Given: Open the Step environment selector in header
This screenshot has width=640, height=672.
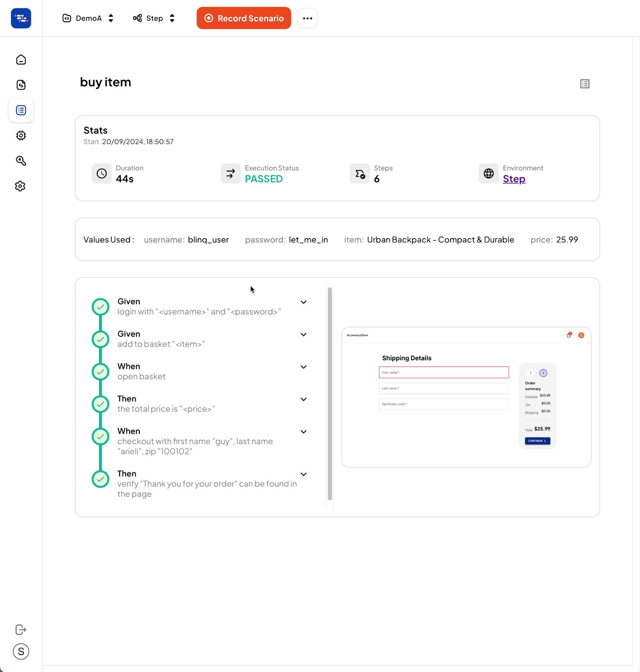Looking at the screenshot, I should [154, 18].
